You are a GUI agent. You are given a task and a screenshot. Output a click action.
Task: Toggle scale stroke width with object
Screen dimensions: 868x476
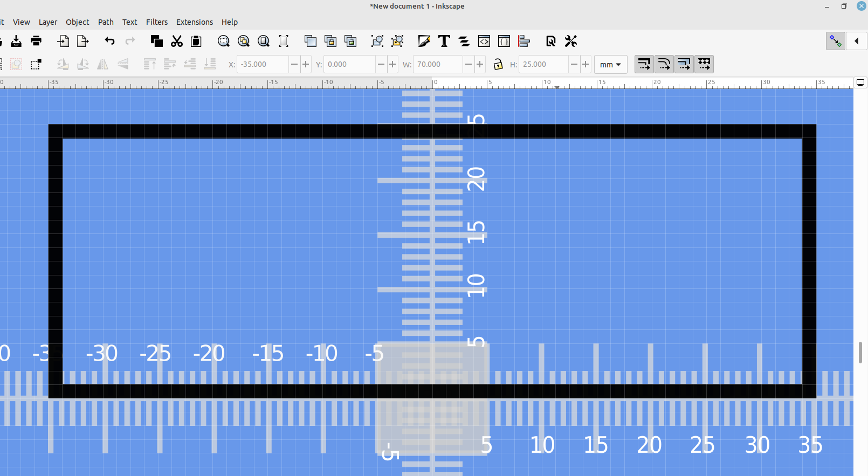click(644, 64)
